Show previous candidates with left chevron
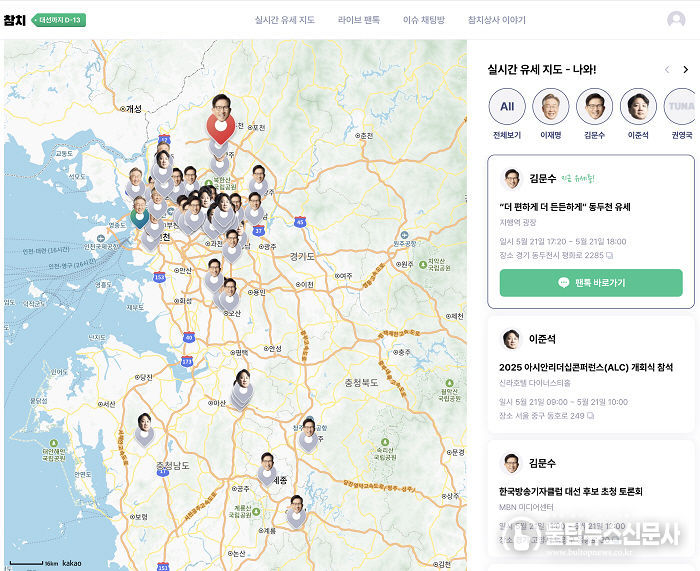700x571 pixels. [x=667, y=70]
